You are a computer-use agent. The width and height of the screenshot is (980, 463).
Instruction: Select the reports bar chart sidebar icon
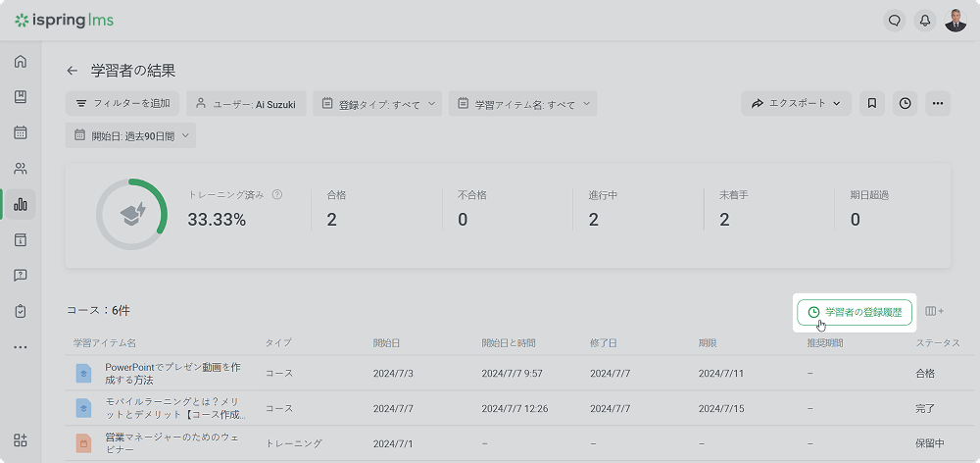tap(21, 204)
